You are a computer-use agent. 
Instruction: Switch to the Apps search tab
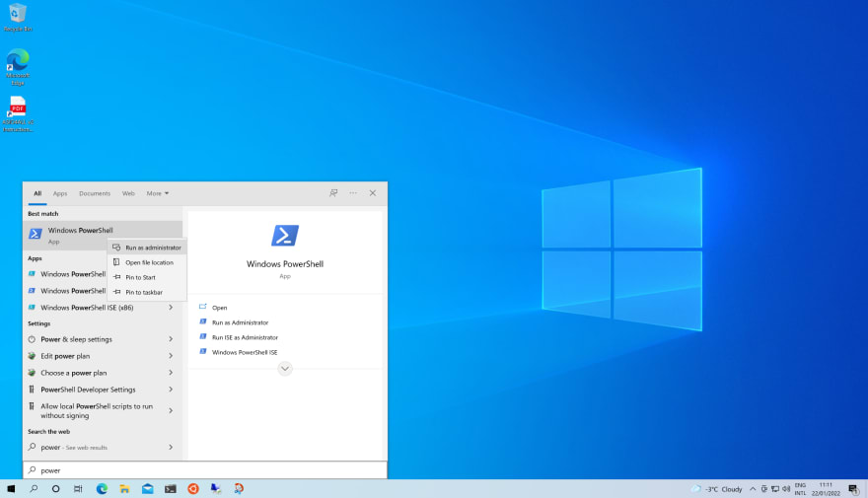(60, 193)
